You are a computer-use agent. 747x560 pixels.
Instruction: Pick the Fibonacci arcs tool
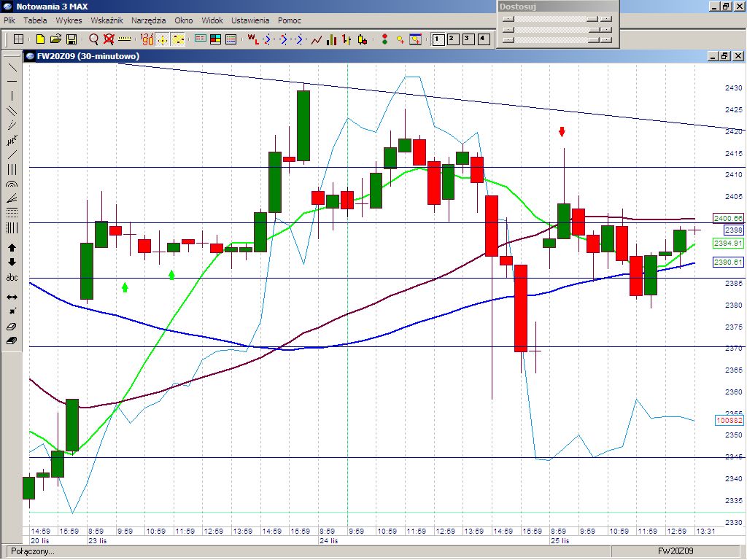point(12,184)
